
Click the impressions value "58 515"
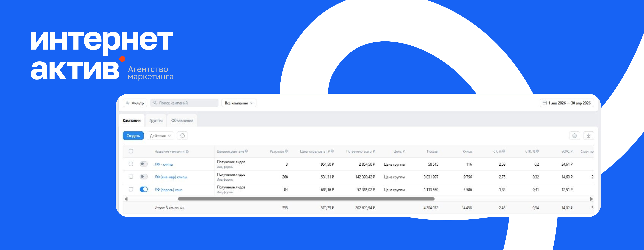(x=433, y=164)
